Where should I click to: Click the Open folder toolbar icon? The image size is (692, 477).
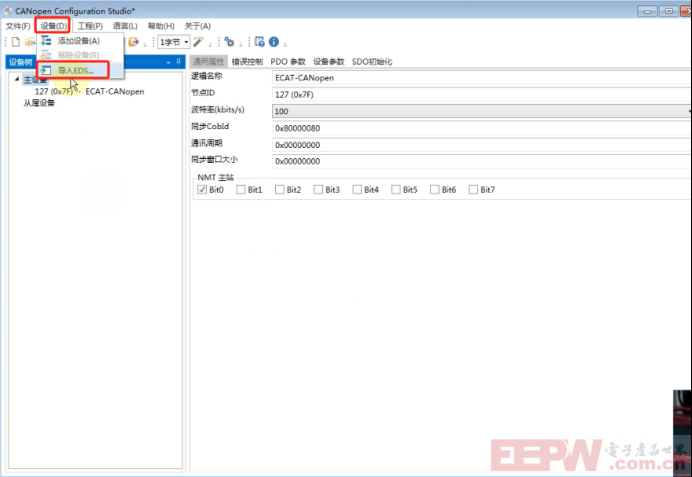coord(30,42)
